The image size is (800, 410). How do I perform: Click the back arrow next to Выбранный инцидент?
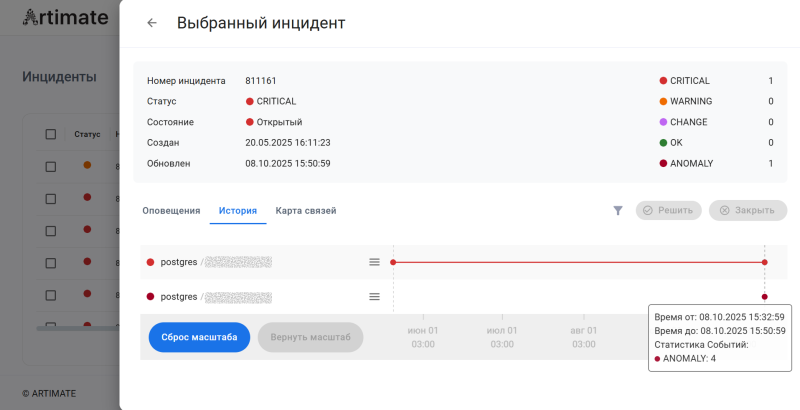click(x=152, y=23)
